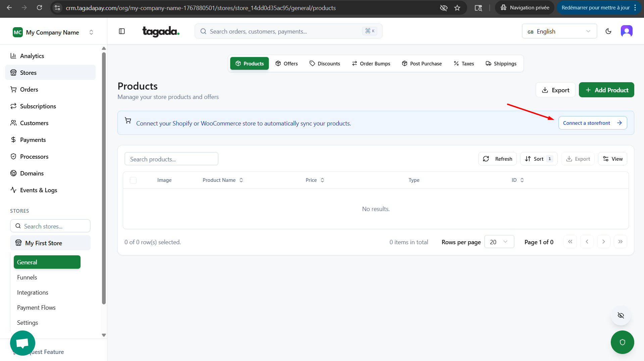The height and width of the screenshot is (361, 644).
Task: Expand the Rows per page dropdown
Action: [499, 242]
